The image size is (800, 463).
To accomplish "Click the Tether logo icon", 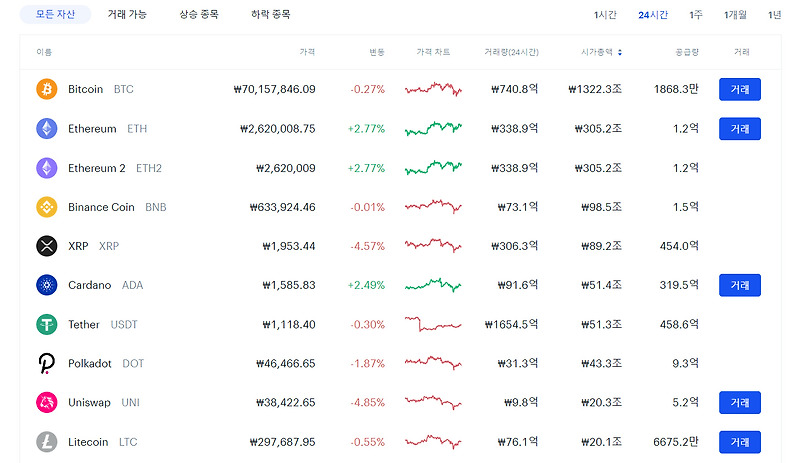I will [47, 324].
